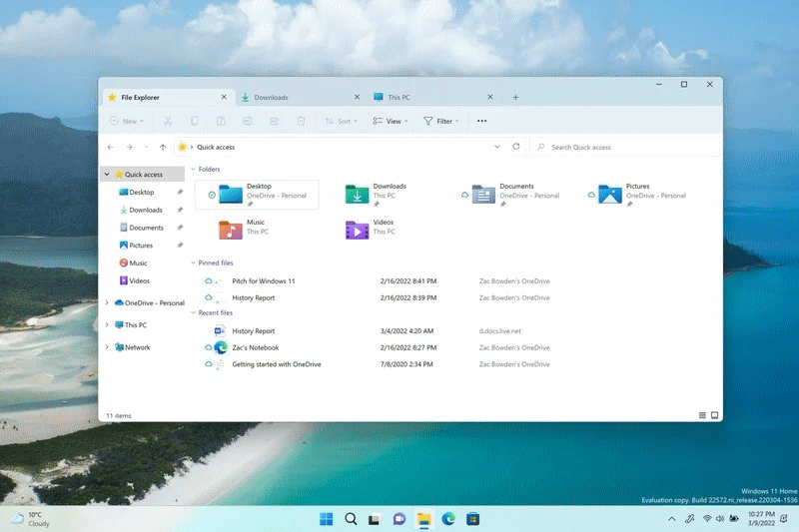Screen dimensions: 799x532
Task: Open the View dropdown menu
Action: click(x=390, y=121)
